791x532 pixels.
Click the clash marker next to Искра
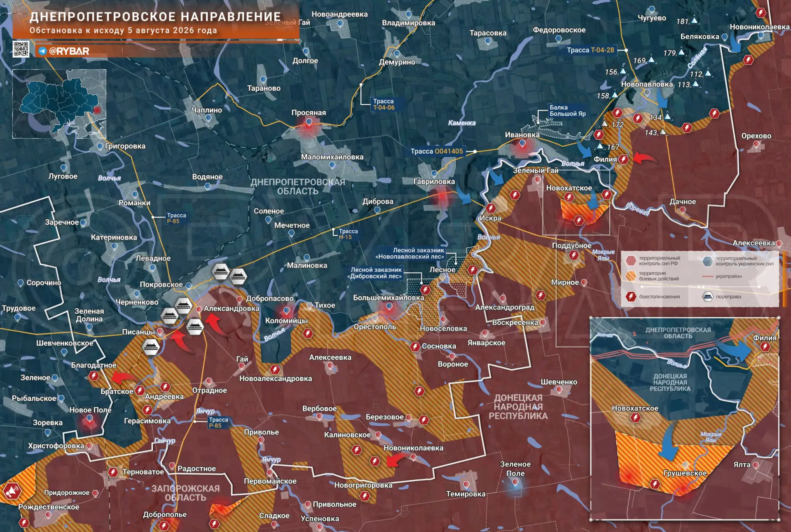coord(490,208)
